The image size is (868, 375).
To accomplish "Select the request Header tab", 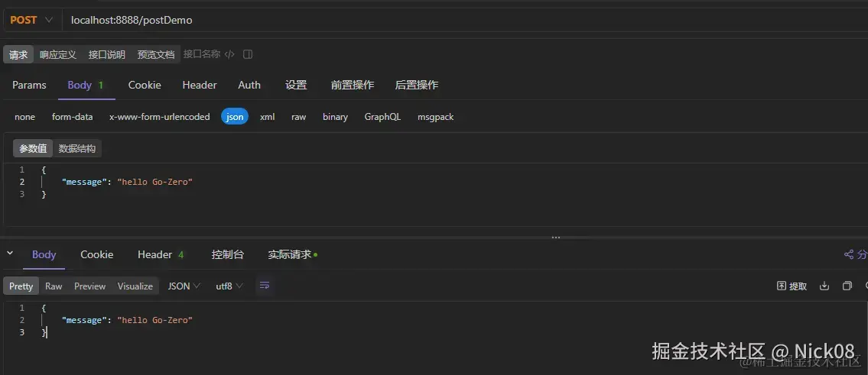I will [200, 86].
